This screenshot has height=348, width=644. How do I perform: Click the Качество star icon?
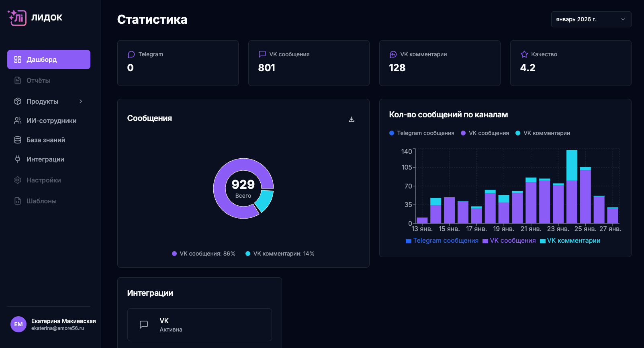(524, 54)
